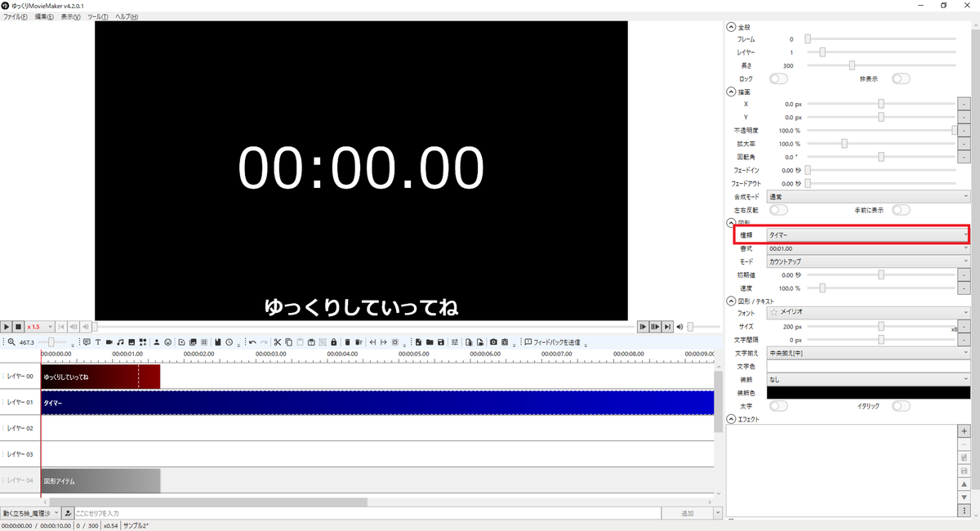This screenshot has height=531, width=980.
Task: Click the copy icon in the timeline toolbar
Action: pos(288,341)
